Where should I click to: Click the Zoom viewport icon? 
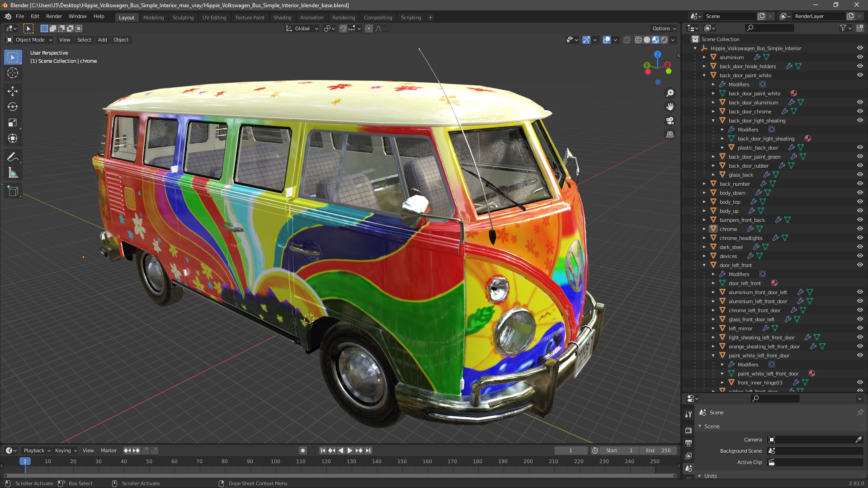pyautogui.click(x=670, y=93)
